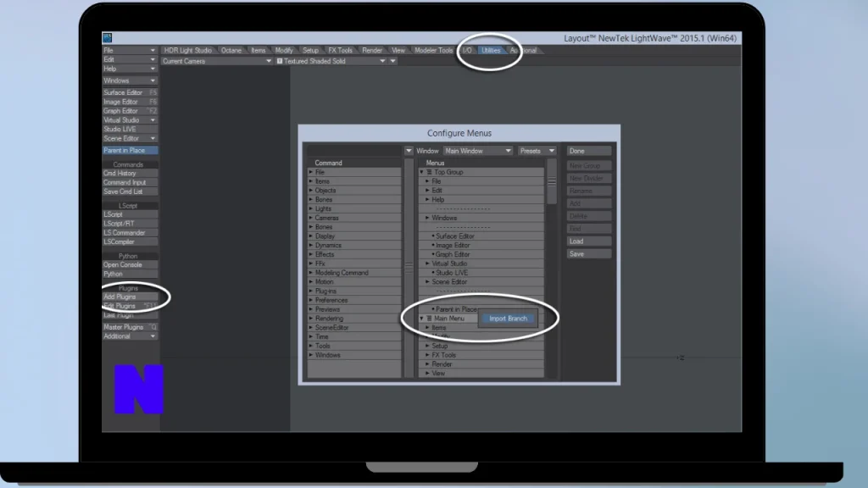Click the LightWave Layout application icon
Viewport: 868px width, 488px height.
[108, 37]
